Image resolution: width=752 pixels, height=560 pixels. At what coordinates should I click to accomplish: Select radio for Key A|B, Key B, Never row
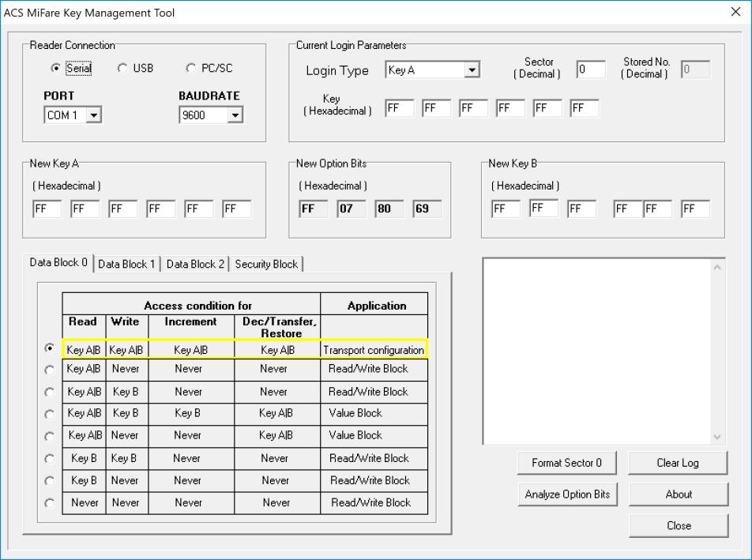[50, 393]
